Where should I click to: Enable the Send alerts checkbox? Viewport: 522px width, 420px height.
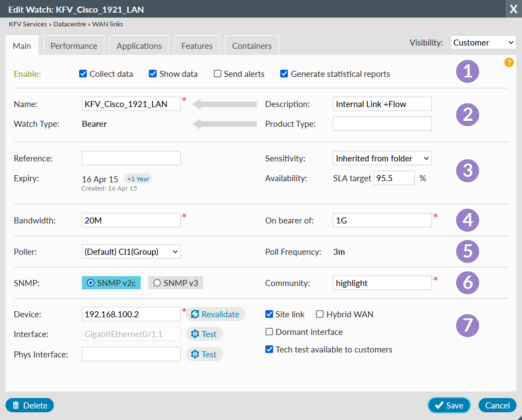pos(218,74)
